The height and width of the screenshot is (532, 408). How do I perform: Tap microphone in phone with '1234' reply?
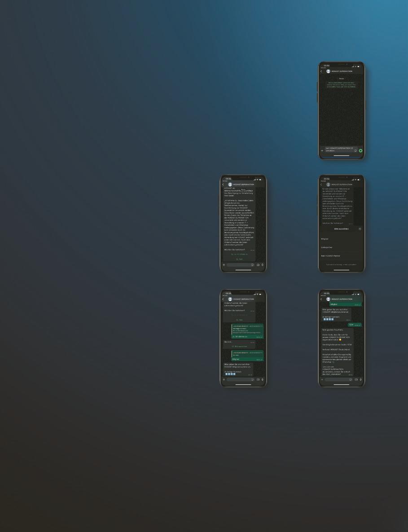click(361, 380)
